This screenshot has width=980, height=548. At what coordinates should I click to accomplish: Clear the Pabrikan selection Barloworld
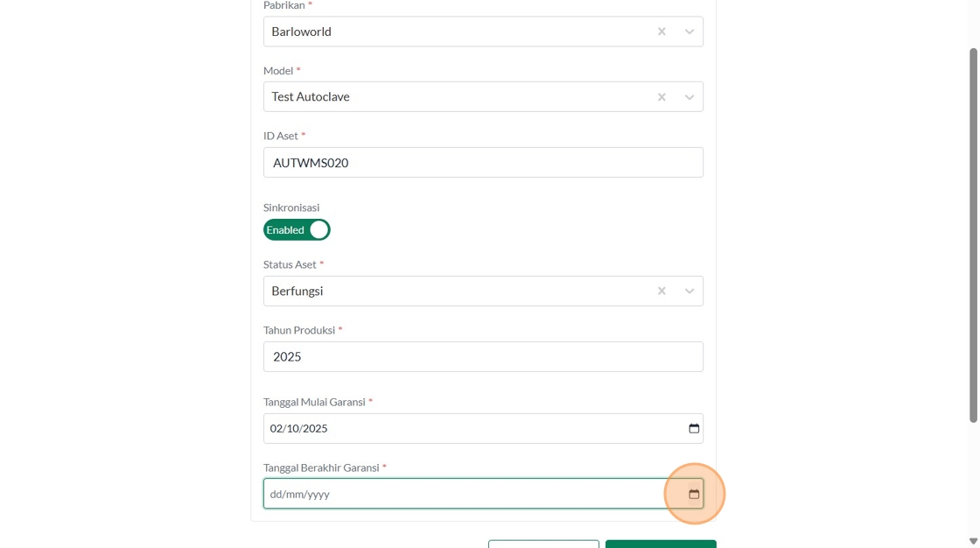click(x=661, y=32)
